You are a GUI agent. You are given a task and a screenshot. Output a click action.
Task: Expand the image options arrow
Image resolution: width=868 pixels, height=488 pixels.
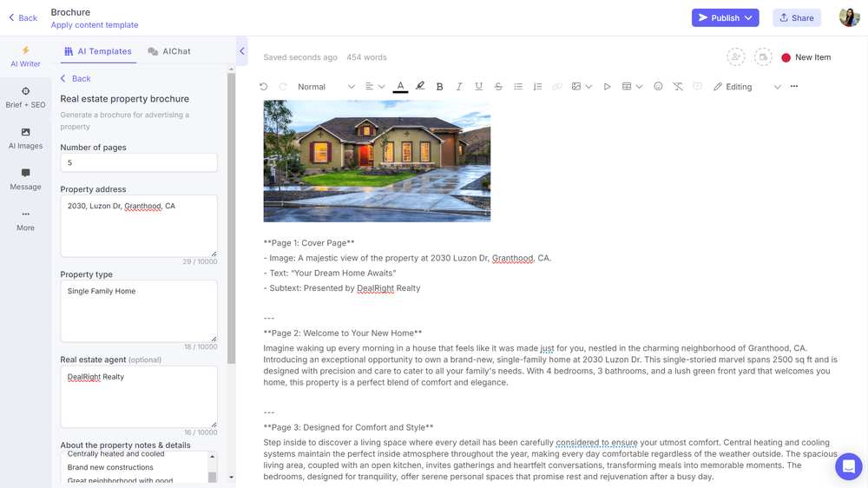tap(589, 87)
